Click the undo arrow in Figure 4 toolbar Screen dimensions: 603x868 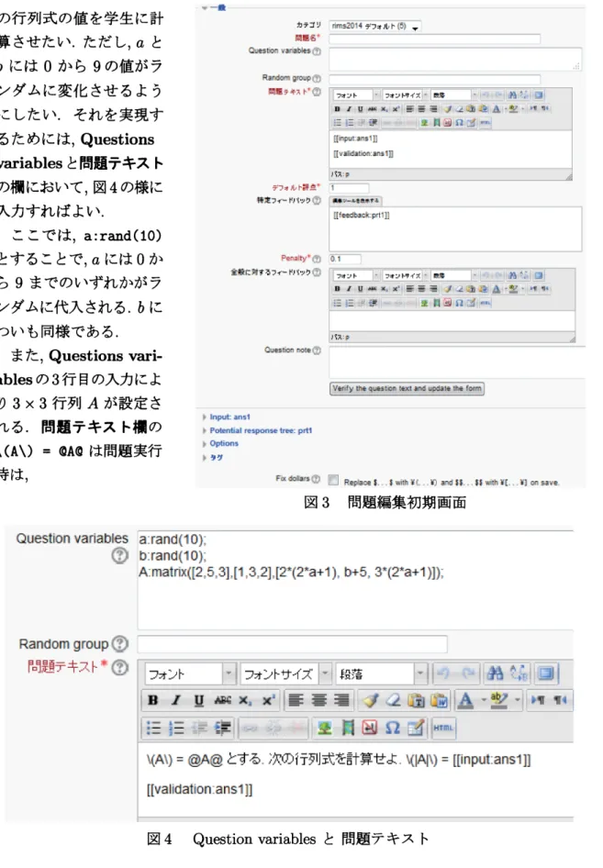(443, 673)
